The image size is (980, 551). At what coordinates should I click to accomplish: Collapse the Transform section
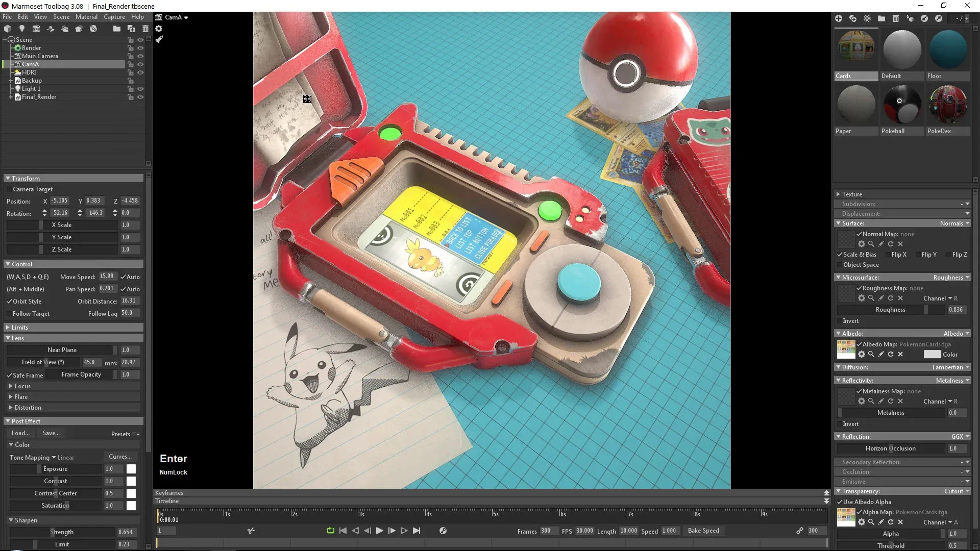[x=8, y=179]
